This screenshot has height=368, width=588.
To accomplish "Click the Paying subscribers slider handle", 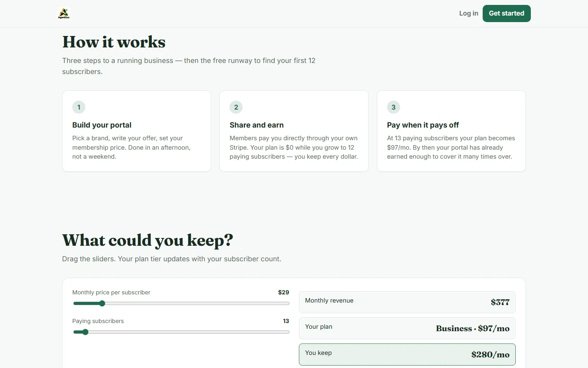I will click(x=85, y=332).
